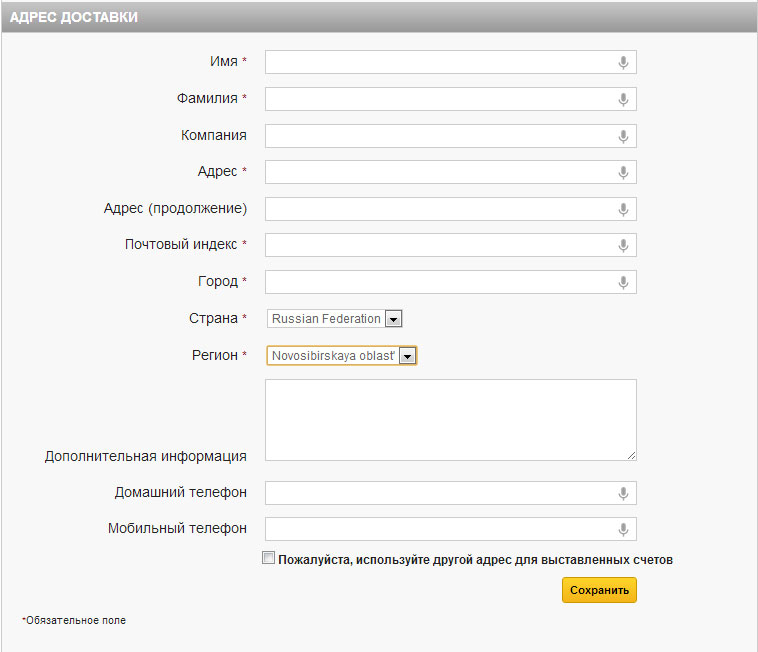Click into the Фамилия input field

point(440,99)
